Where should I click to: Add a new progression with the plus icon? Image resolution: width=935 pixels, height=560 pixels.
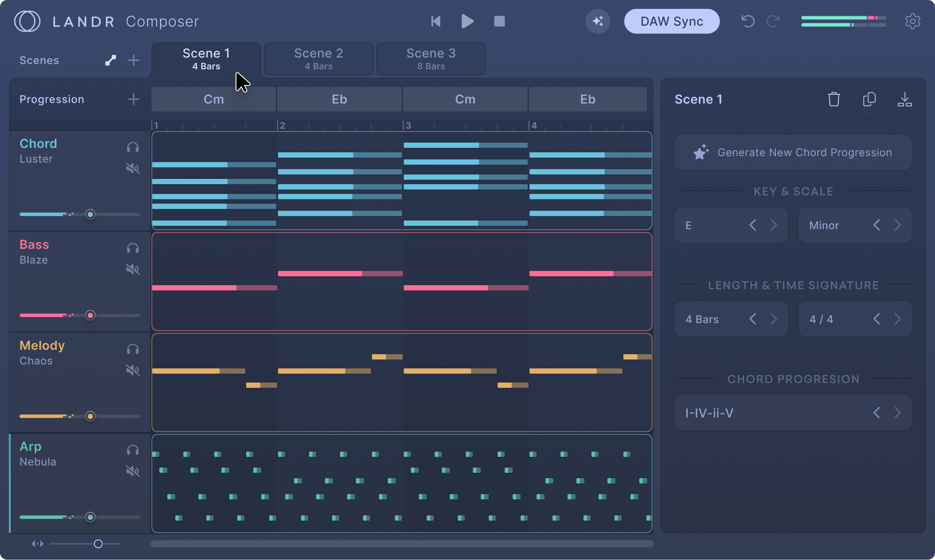pos(133,99)
